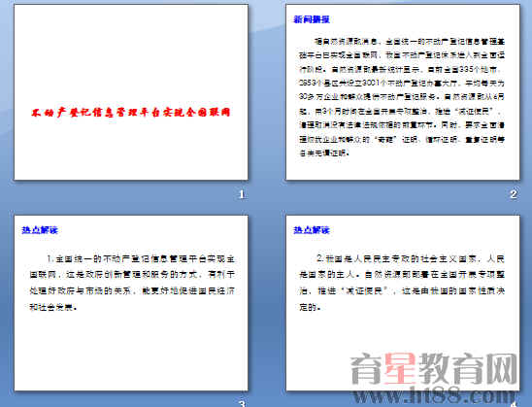Click the 育星教育网 watermark logo

point(434,369)
